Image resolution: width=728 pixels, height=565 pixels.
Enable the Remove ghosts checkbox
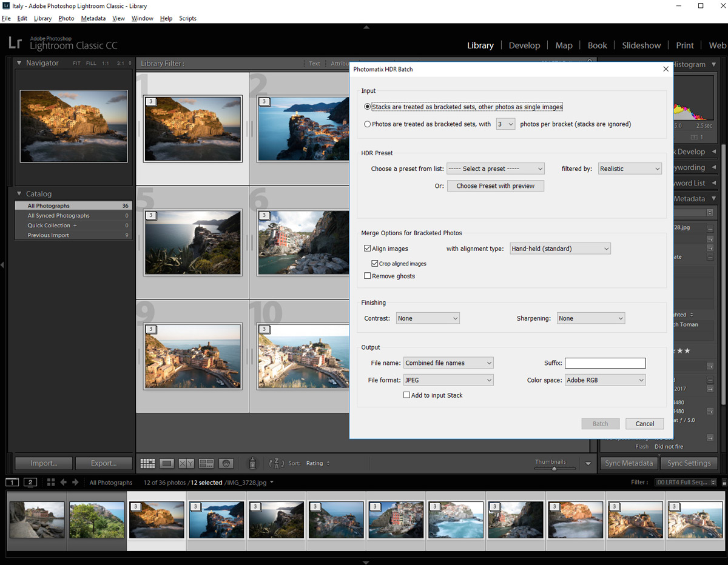click(x=368, y=276)
